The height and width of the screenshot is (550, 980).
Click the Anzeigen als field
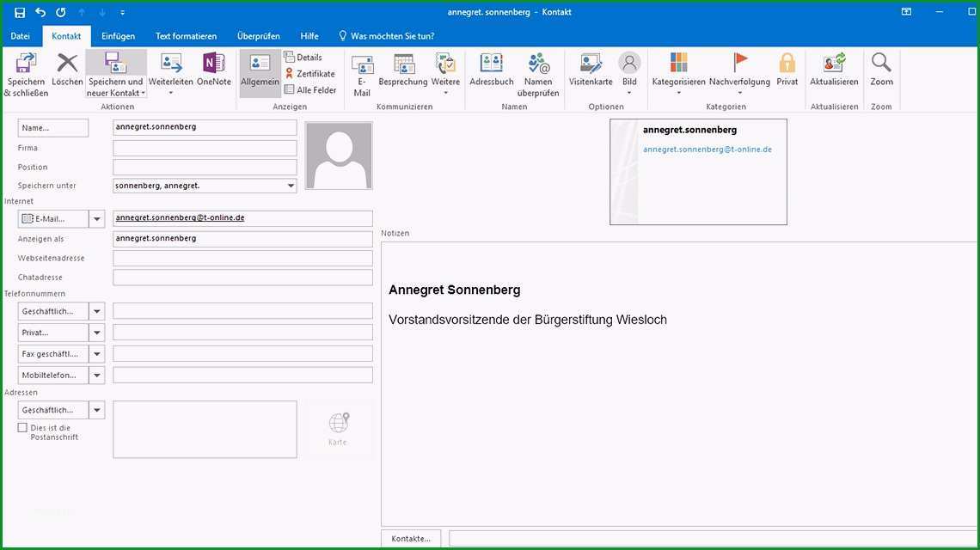pos(242,239)
